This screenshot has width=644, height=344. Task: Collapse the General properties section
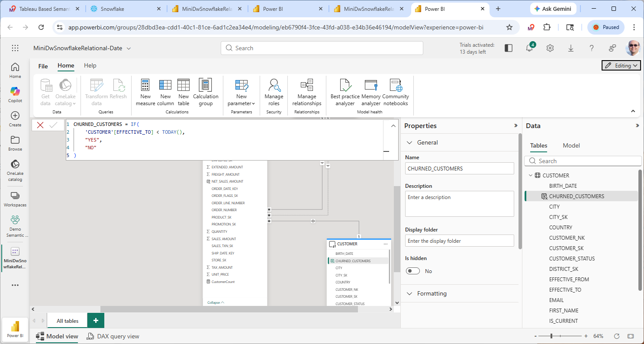(x=410, y=142)
